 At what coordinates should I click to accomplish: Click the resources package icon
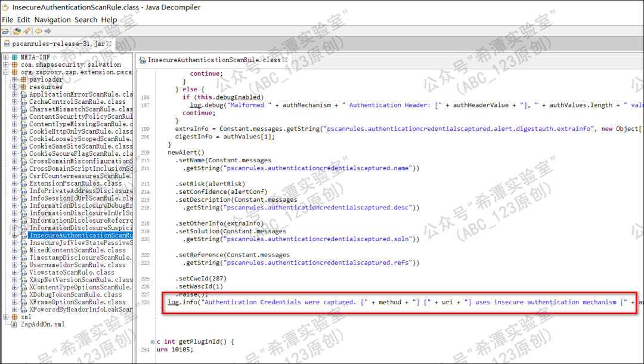[23, 87]
